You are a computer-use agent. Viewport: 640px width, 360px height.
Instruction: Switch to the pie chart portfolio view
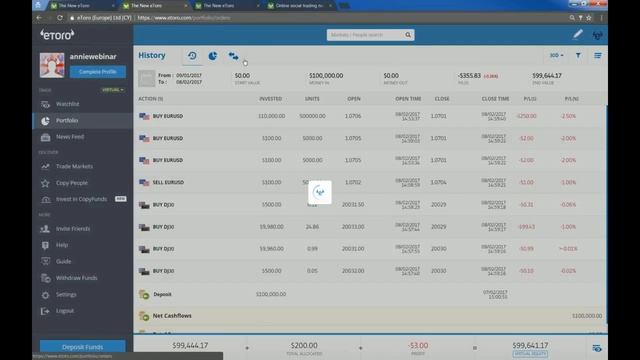(x=213, y=56)
